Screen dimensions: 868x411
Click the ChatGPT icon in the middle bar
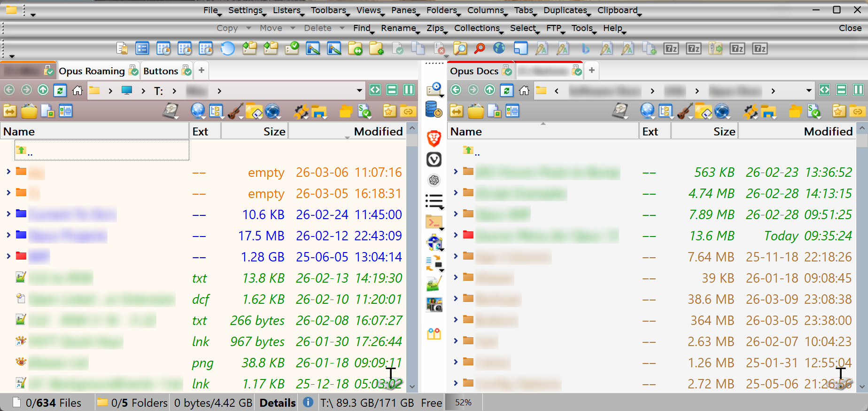pyautogui.click(x=434, y=180)
